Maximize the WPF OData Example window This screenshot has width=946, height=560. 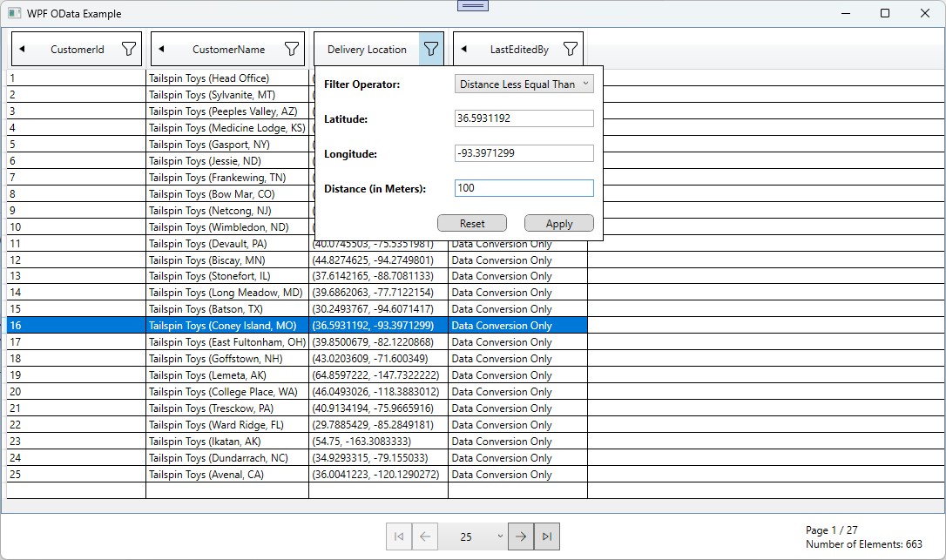coord(884,13)
